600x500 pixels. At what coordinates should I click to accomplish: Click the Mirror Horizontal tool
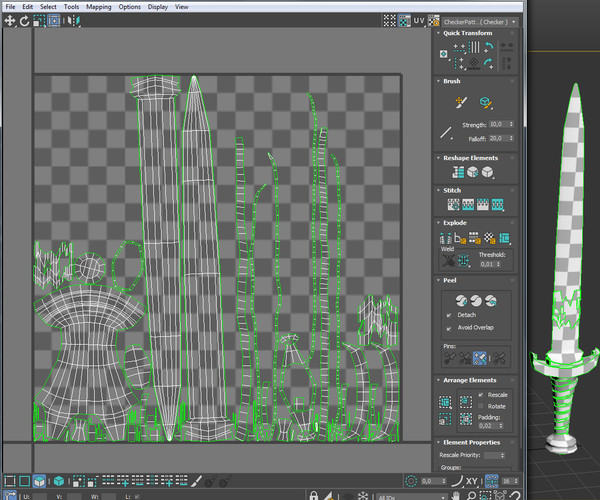click(x=74, y=21)
